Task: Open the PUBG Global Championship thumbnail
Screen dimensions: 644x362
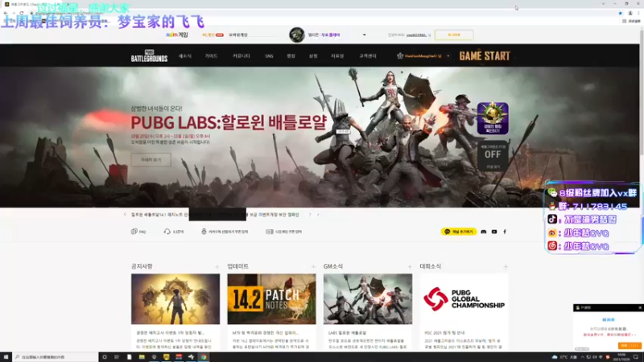Action: (464, 298)
